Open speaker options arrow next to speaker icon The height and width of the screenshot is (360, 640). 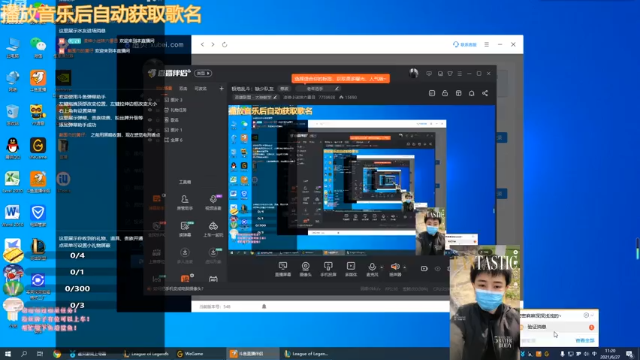click(404, 268)
